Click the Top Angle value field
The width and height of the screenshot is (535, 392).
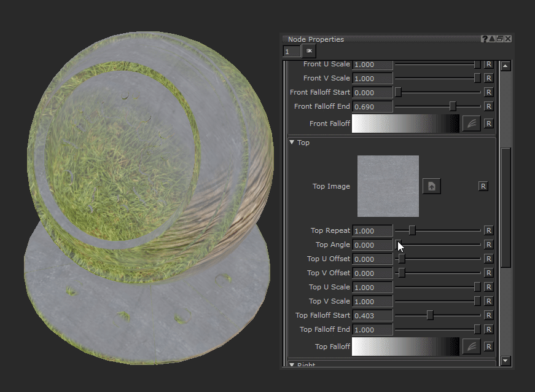(x=372, y=245)
